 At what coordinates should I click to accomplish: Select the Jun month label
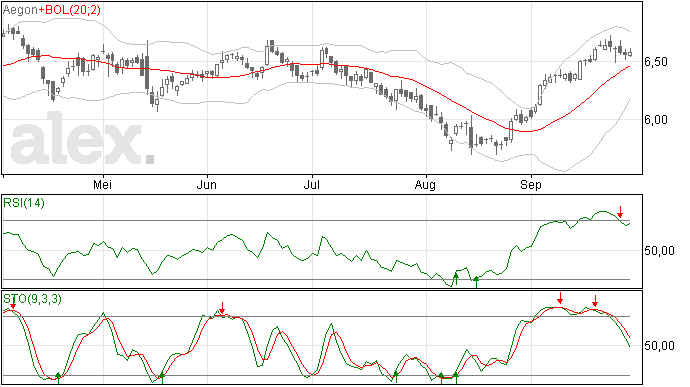tap(206, 185)
